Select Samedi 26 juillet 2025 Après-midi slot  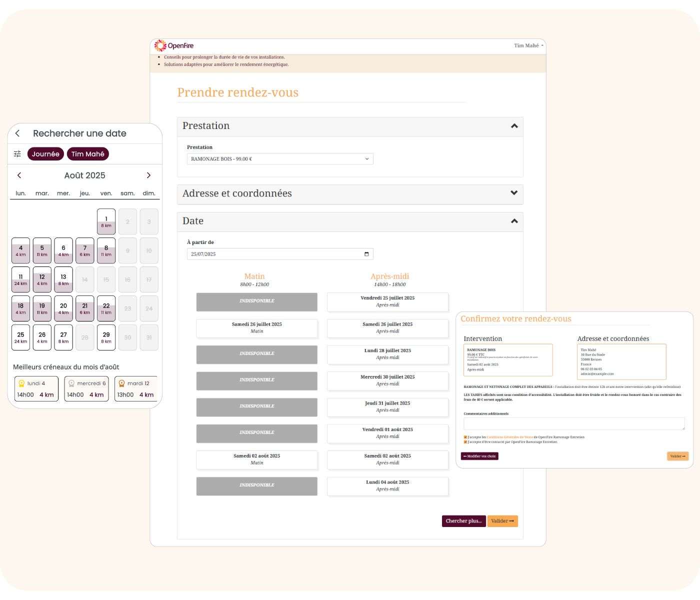coord(387,327)
